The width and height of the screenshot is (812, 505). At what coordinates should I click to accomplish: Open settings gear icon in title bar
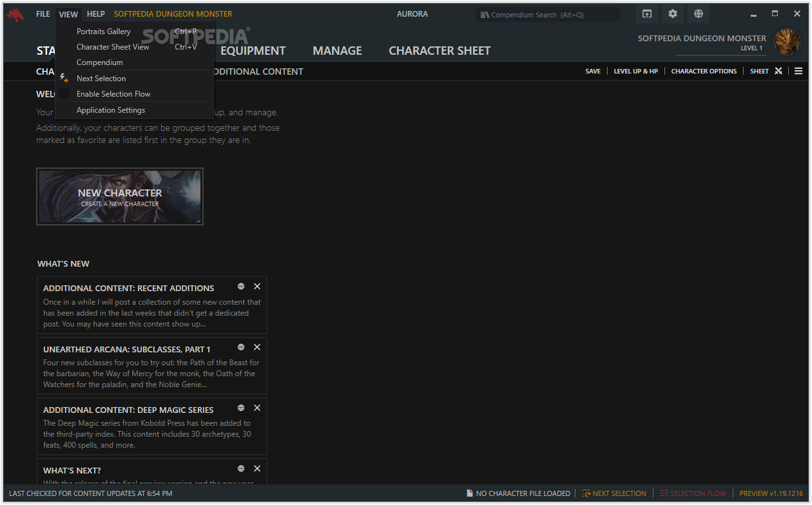click(x=673, y=14)
